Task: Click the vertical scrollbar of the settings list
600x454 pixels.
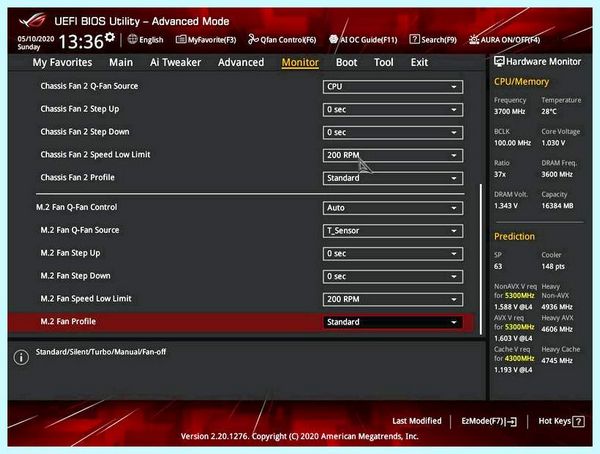Action: [480, 259]
